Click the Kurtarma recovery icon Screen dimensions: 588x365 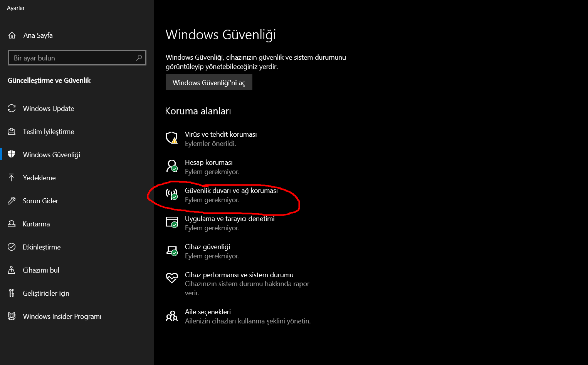[x=12, y=224]
